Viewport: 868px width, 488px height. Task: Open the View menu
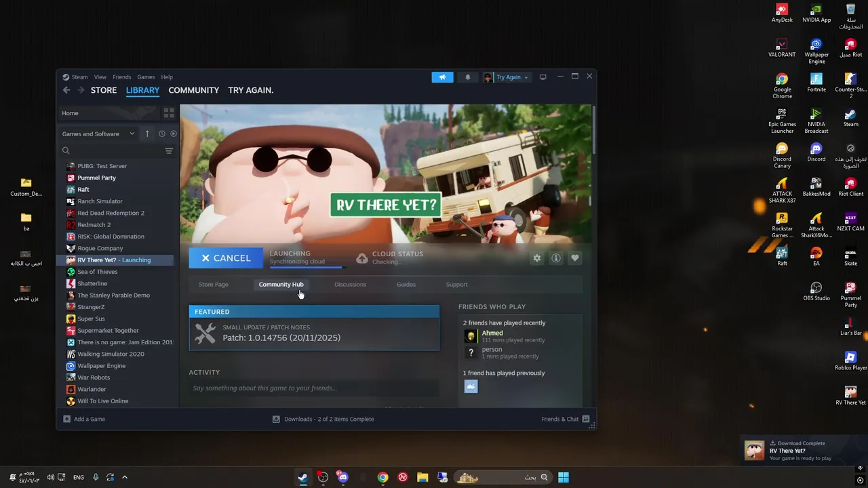[x=100, y=77]
